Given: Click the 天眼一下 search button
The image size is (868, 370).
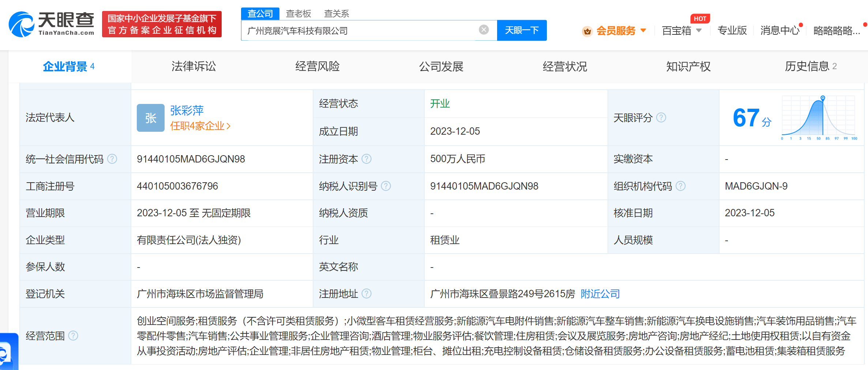Looking at the screenshot, I should click(522, 30).
